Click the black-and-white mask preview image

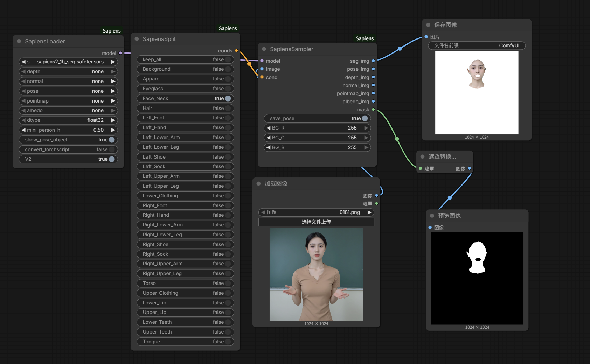tap(477, 279)
